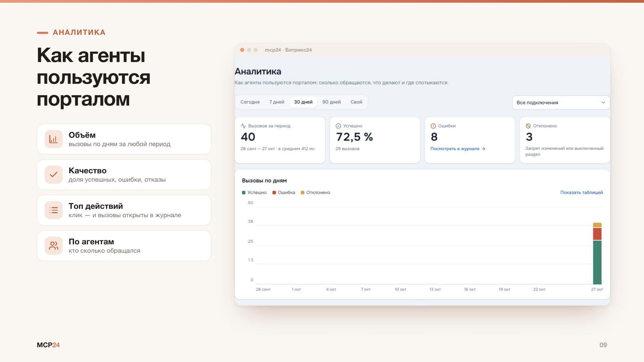Click the shield icon next to Отклонено
This screenshot has height=362, width=644.
click(x=528, y=126)
